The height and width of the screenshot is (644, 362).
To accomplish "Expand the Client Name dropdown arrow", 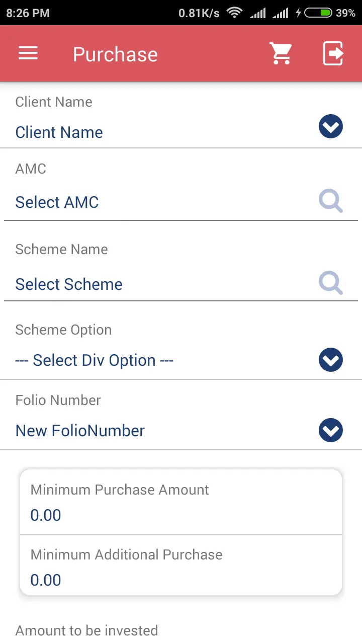I will point(331,126).
